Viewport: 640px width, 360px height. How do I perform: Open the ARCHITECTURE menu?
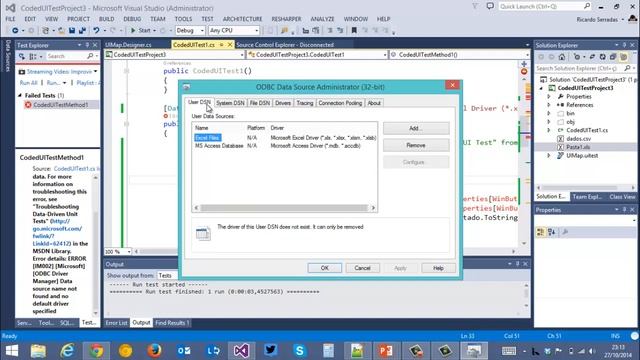click(x=242, y=19)
